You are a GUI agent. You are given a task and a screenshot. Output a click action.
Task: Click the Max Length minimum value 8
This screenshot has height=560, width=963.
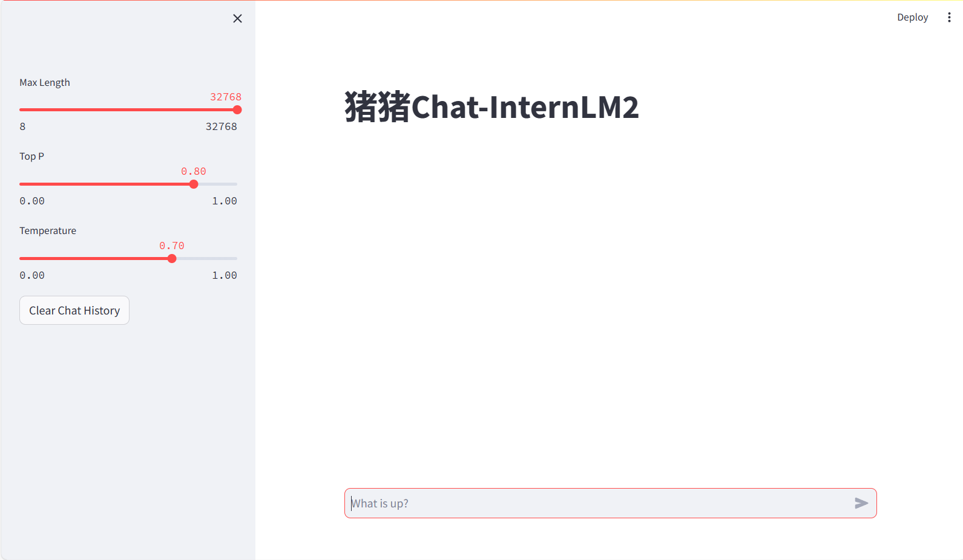[x=22, y=126]
